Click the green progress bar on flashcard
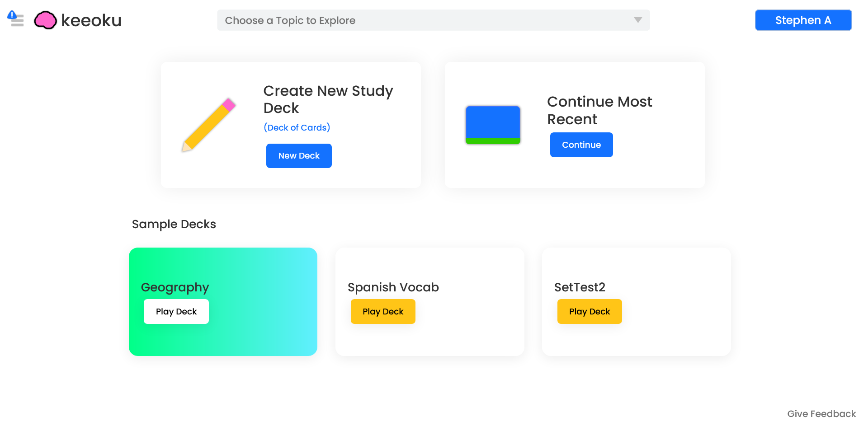Viewport: 868px width, 431px height. [x=493, y=141]
